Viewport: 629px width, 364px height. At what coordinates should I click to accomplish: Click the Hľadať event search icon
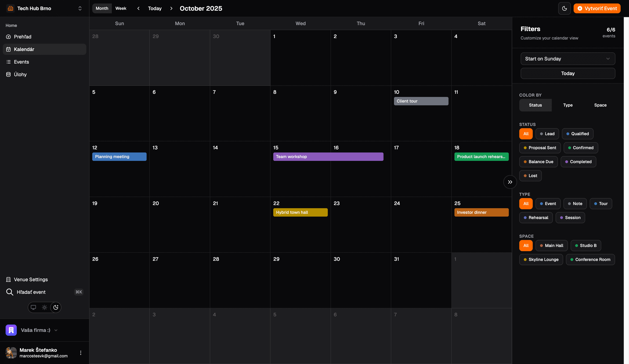click(x=9, y=292)
